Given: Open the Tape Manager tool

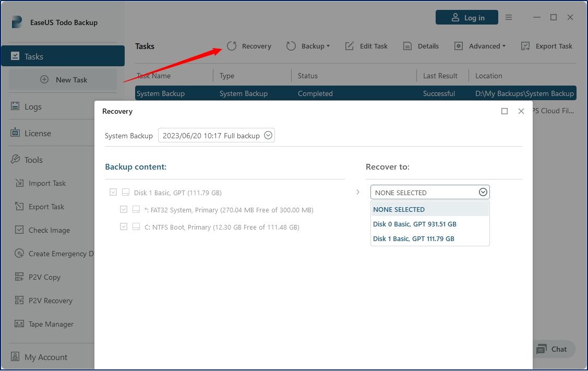Looking at the screenshot, I should coord(44,324).
